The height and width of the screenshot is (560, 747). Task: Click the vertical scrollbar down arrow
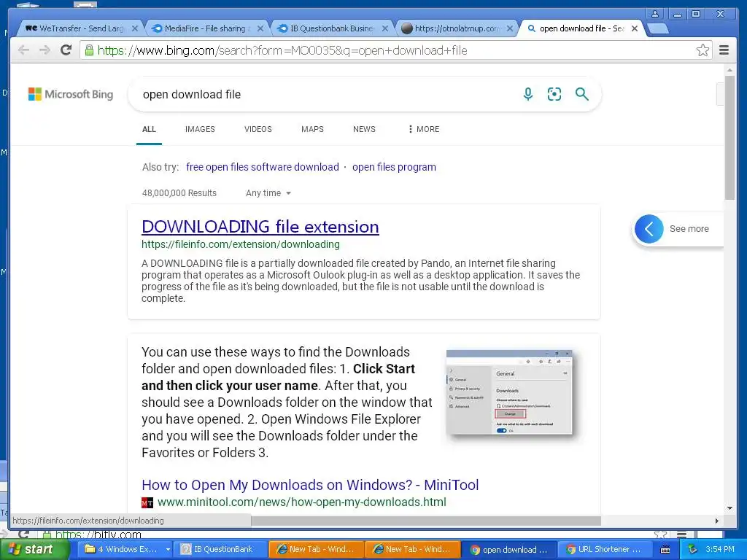click(729, 508)
